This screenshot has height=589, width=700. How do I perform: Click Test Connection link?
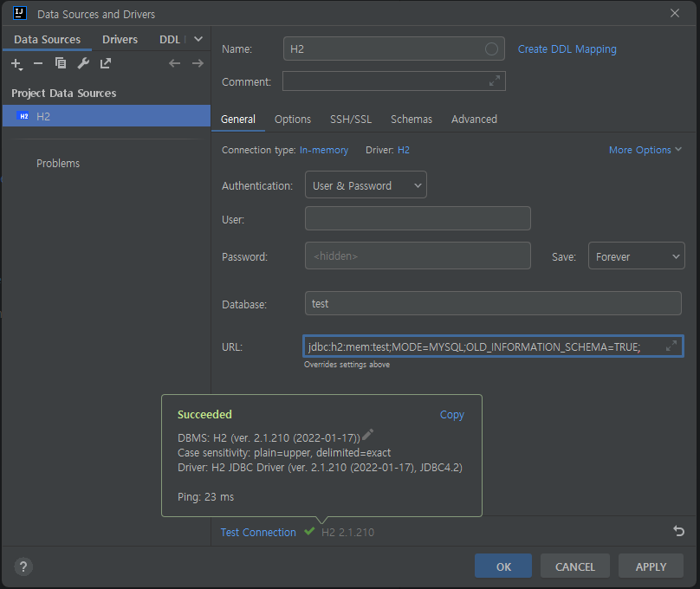pos(258,533)
